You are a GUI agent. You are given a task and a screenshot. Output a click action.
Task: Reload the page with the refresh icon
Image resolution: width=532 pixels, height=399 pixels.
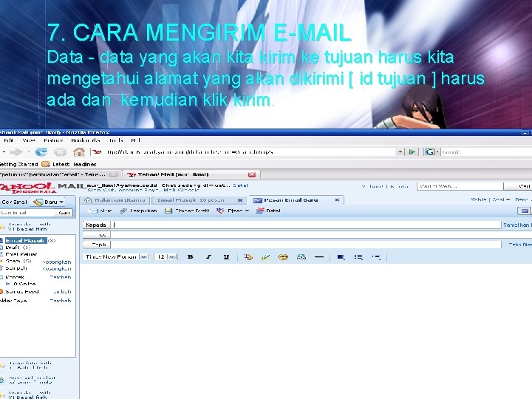pyautogui.click(x=41, y=152)
